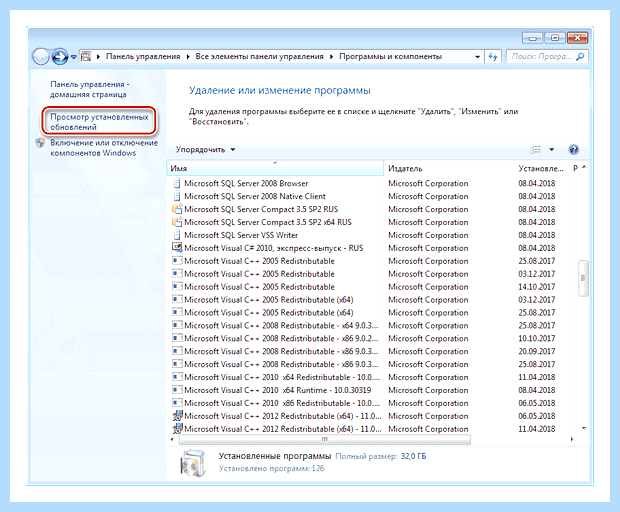Select Visual C# 2010 экспресс-выпуск icon
The height and width of the screenshot is (512, 620).
(x=177, y=248)
